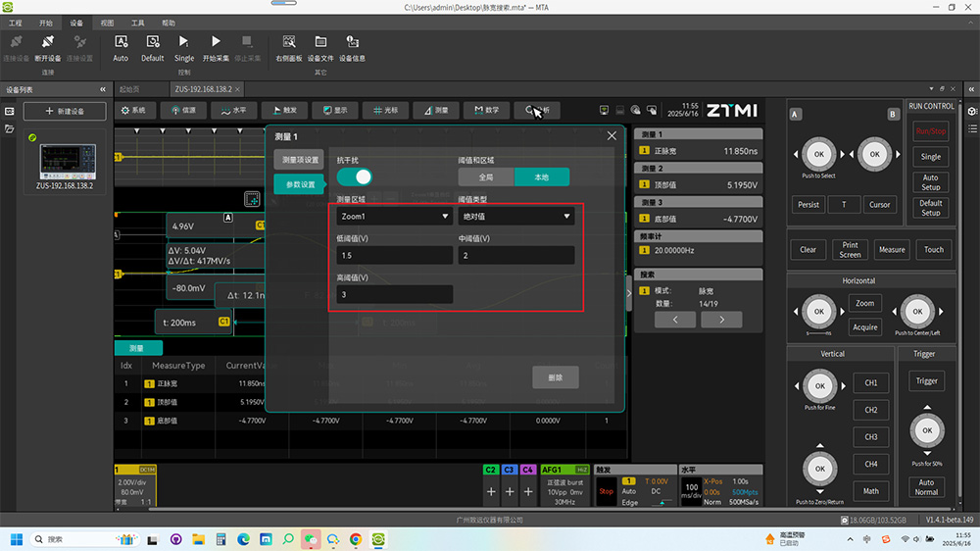
Task: Expand the Zoom1 measurement area dropdown
Action: [x=394, y=217]
